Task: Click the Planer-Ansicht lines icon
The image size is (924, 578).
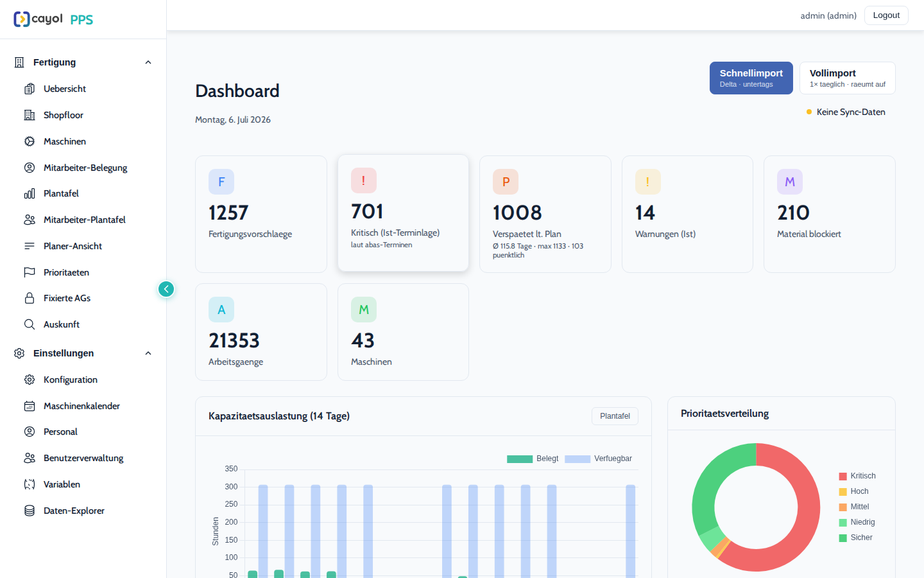Action: point(30,246)
